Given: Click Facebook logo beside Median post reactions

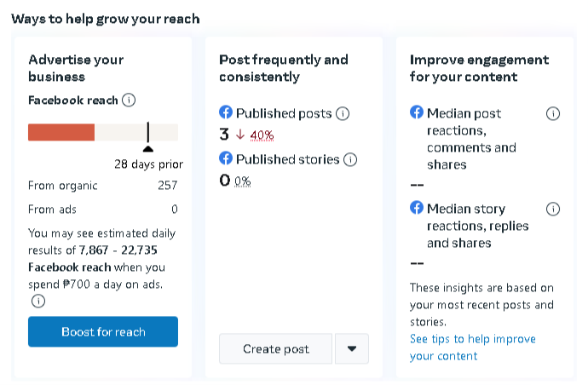Looking at the screenshot, I should pyautogui.click(x=417, y=112).
